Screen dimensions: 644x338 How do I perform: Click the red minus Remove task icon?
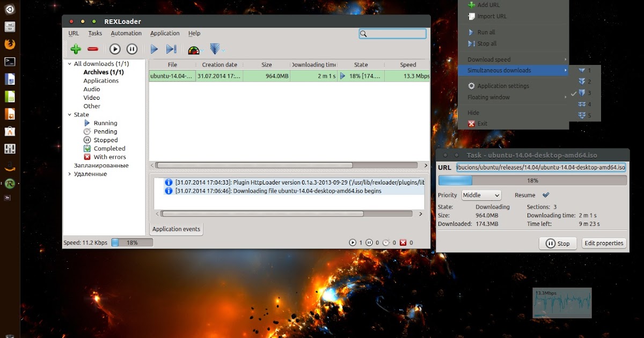coord(93,49)
